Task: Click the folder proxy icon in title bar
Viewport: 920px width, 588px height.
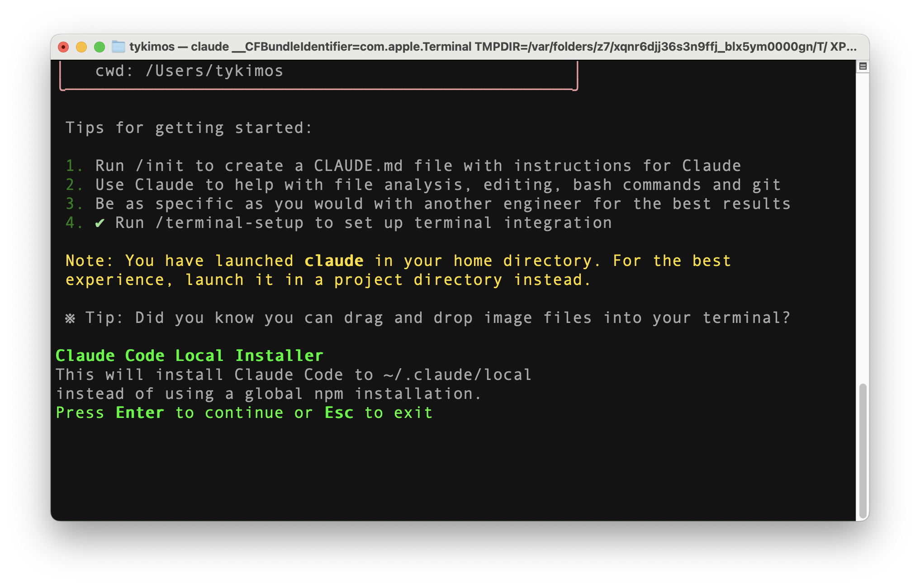Action: pyautogui.click(x=118, y=47)
